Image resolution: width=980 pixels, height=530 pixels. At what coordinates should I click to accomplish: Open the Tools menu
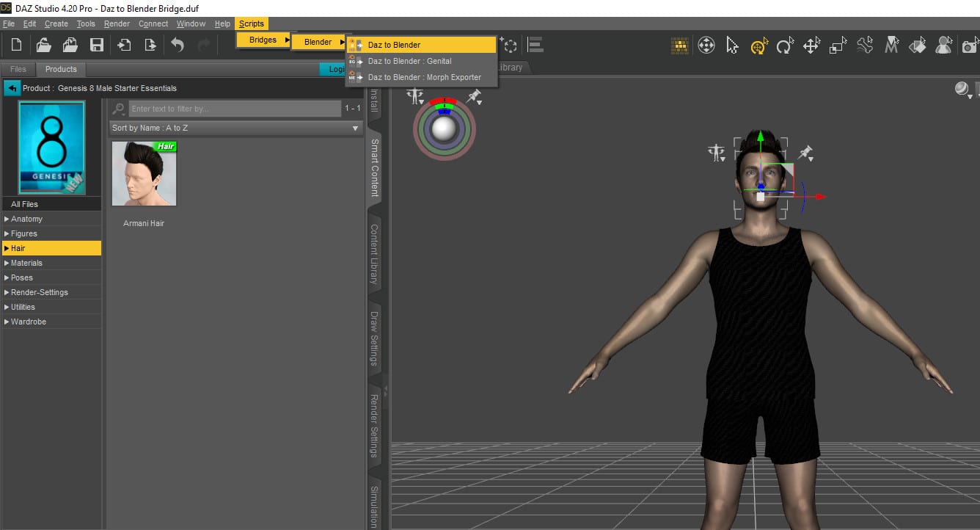(x=86, y=23)
